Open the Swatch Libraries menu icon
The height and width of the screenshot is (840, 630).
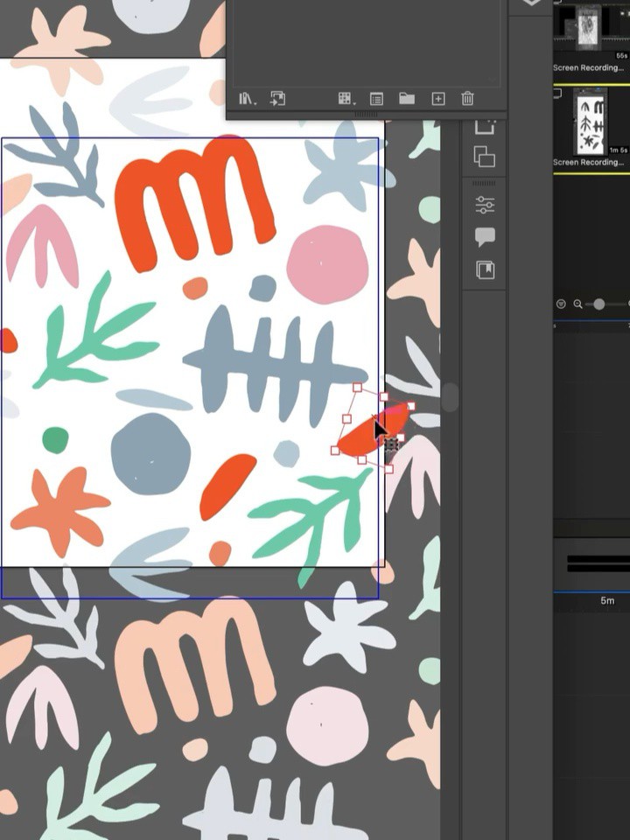pos(248,99)
